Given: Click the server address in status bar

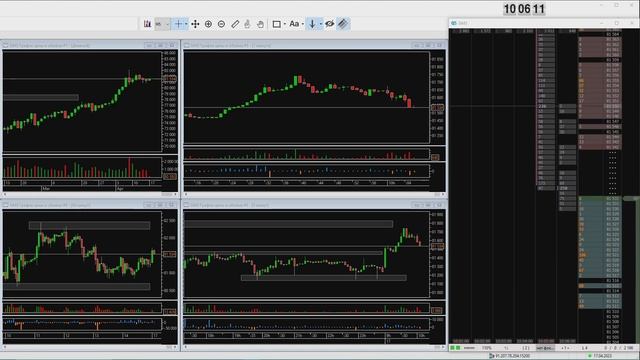Looking at the screenshot, I should (x=512, y=356).
